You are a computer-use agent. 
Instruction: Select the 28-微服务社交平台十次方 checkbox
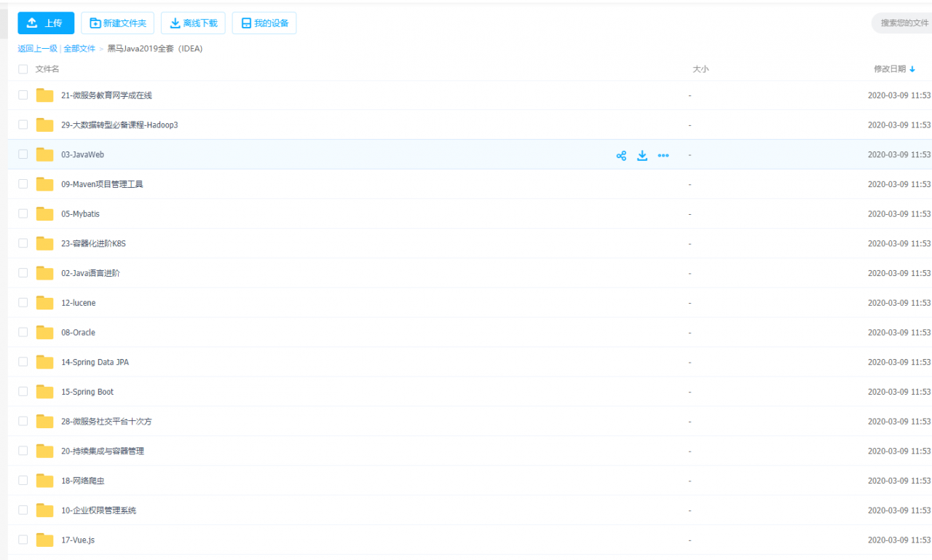[23, 421]
